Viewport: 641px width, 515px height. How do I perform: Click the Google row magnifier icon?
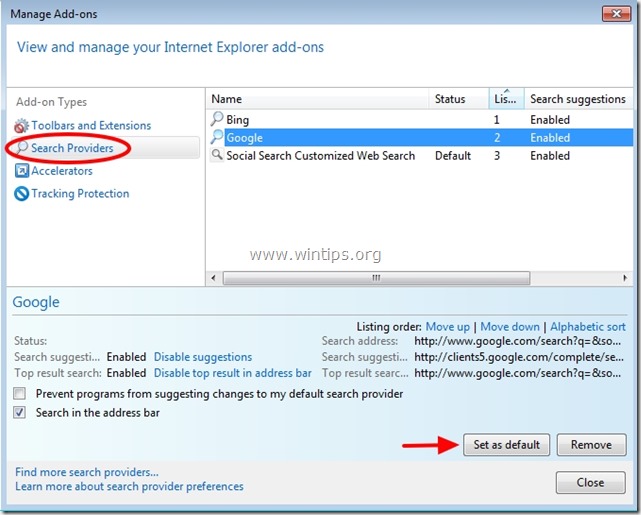click(x=217, y=137)
